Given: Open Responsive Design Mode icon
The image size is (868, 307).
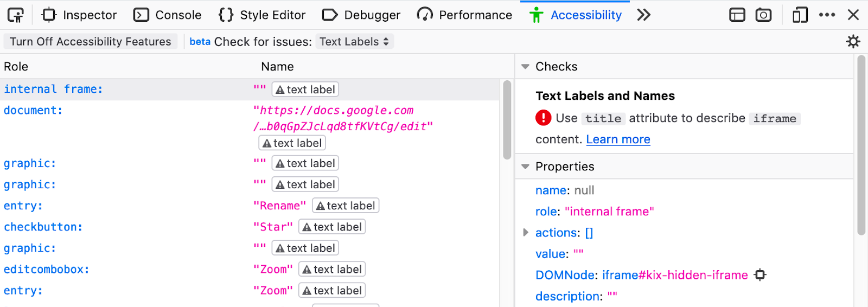Looking at the screenshot, I should (x=800, y=15).
